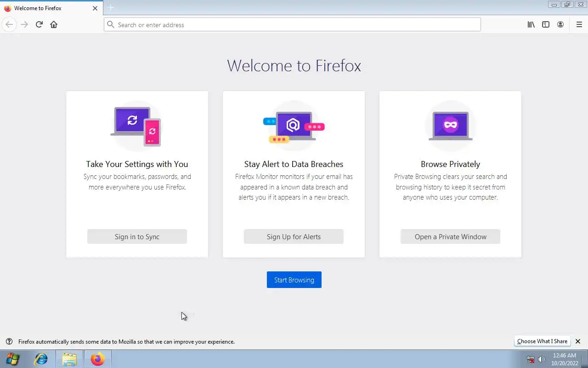Open the Windows Start menu

point(13,359)
